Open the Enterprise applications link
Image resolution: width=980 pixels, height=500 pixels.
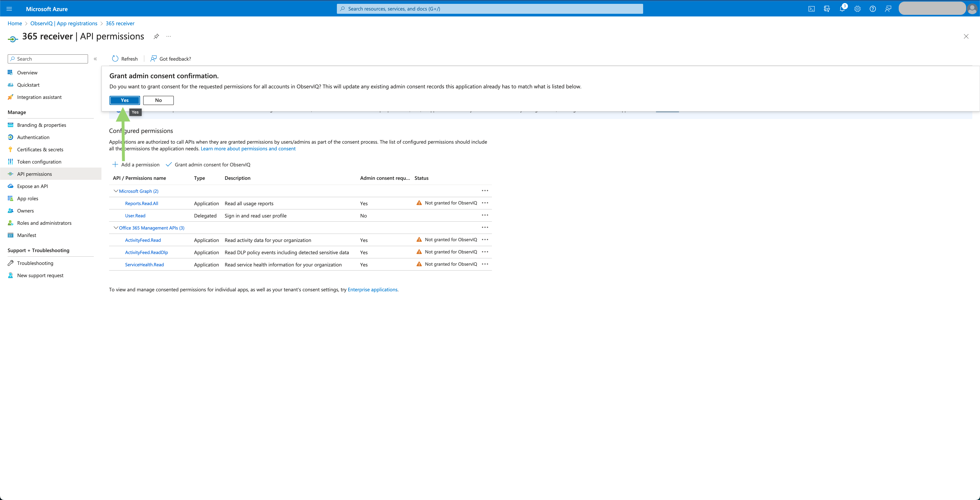(x=372, y=289)
